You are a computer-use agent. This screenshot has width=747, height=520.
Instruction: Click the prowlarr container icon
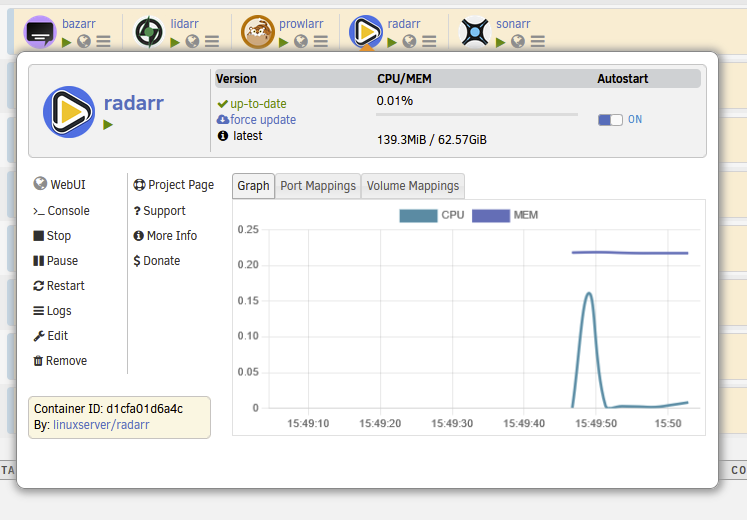(x=258, y=32)
